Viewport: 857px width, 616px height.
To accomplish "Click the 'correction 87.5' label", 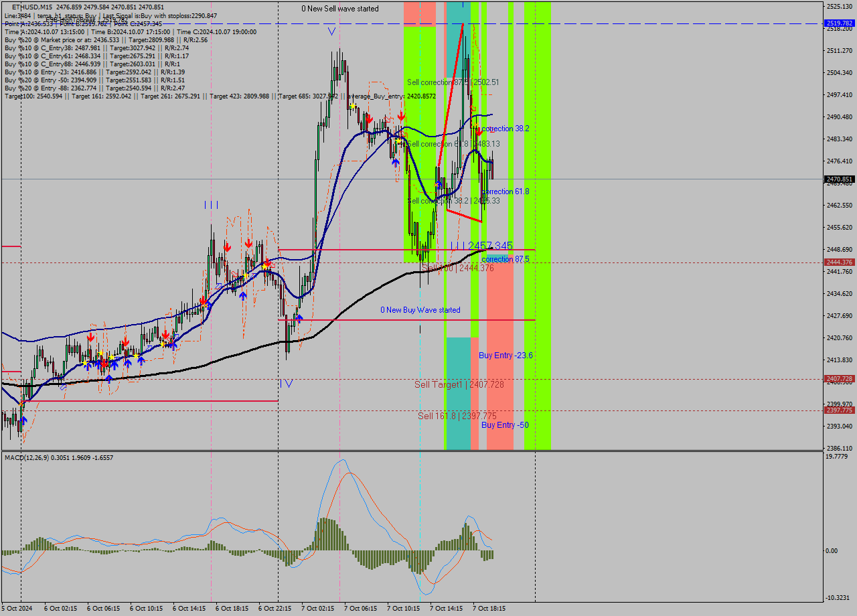I will (505, 259).
